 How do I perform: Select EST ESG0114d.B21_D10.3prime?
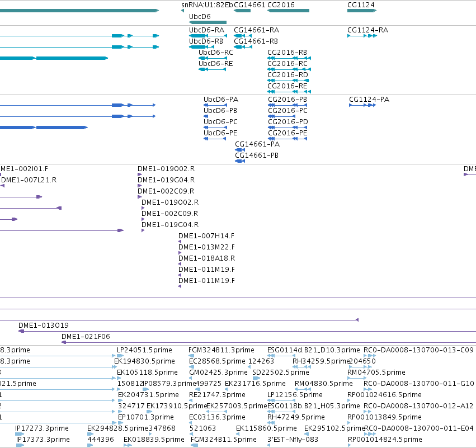click(281, 356)
